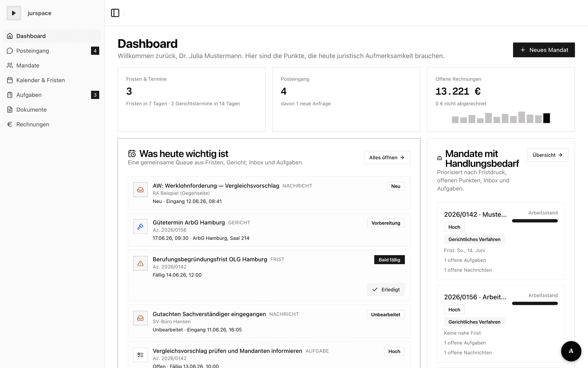Click warning icon of Berufungsbegründungsfrist entry
The image size is (588, 368).
(x=140, y=263)
